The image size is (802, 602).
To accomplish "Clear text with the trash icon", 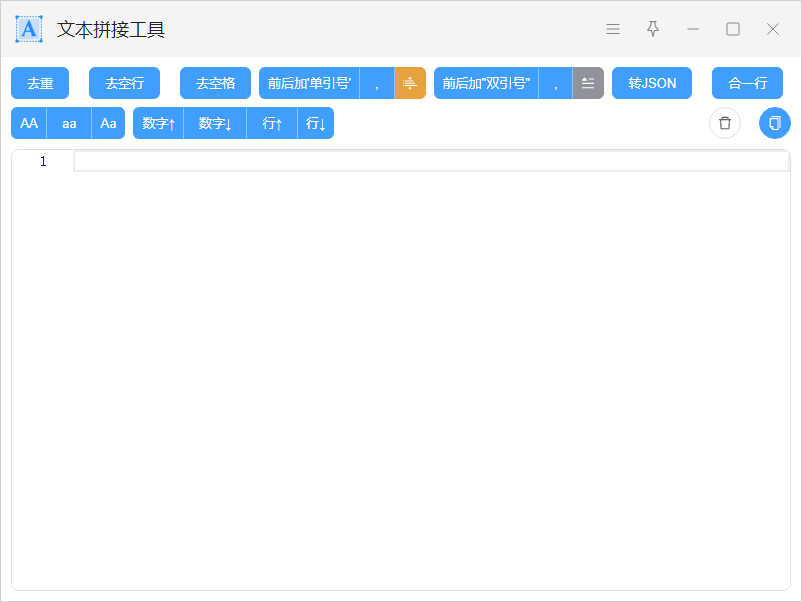I will [x=725, y=123].
